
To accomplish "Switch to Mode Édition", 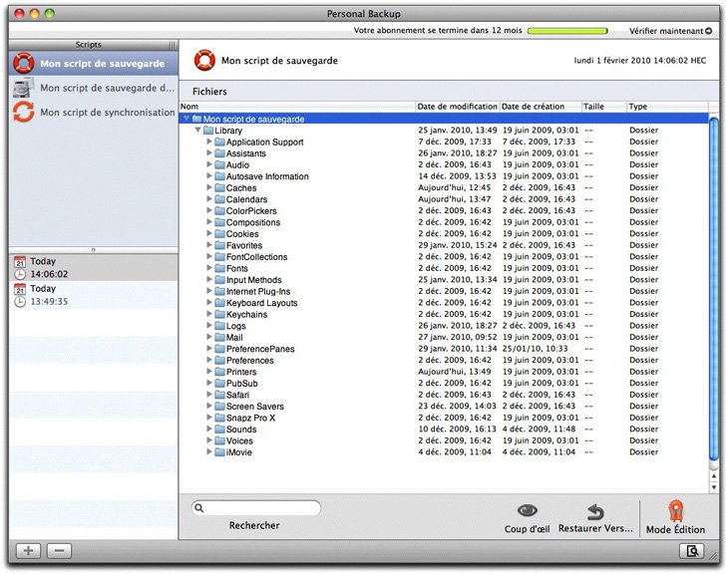I will 675,517.
